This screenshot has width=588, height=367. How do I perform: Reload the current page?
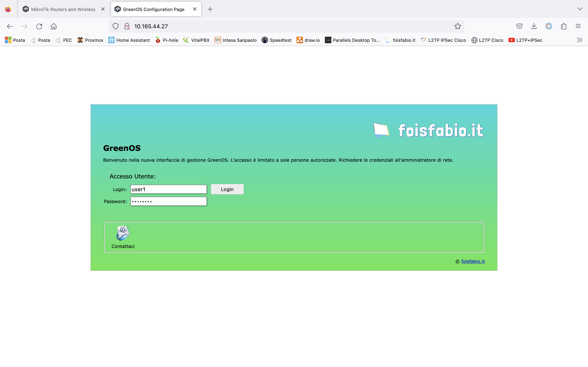coord(39,26)
